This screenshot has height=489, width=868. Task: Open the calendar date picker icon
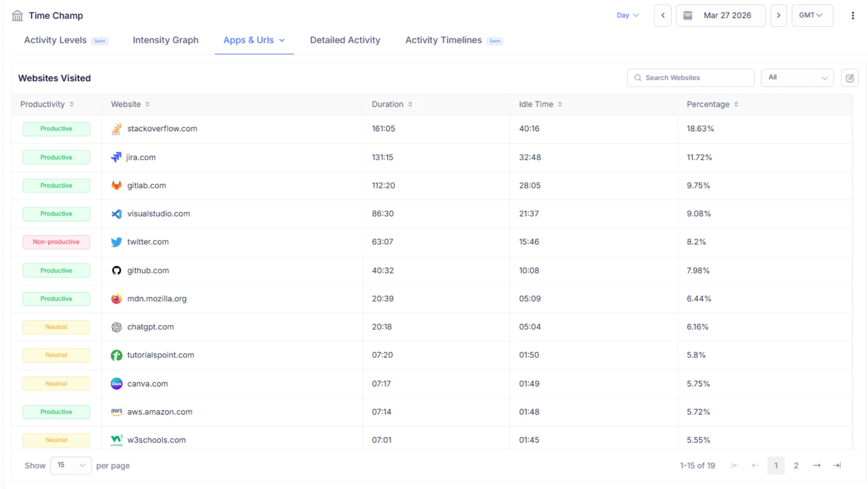(x=688, y=15)
